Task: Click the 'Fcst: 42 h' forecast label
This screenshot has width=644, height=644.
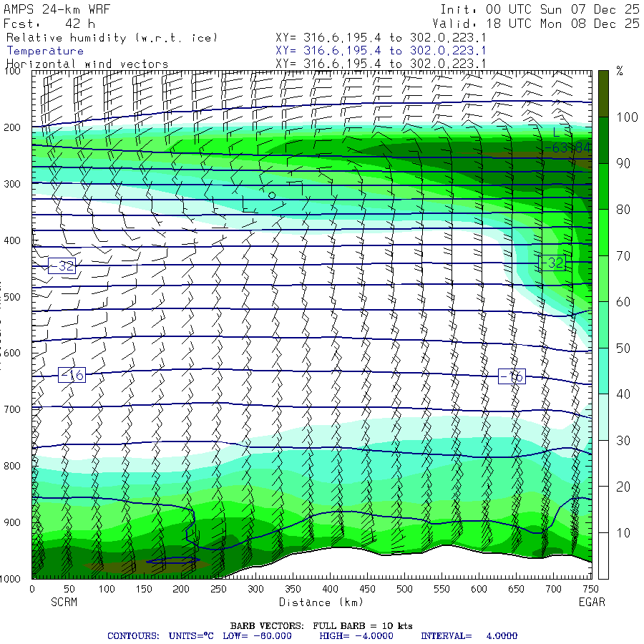Action: point(49,24)
